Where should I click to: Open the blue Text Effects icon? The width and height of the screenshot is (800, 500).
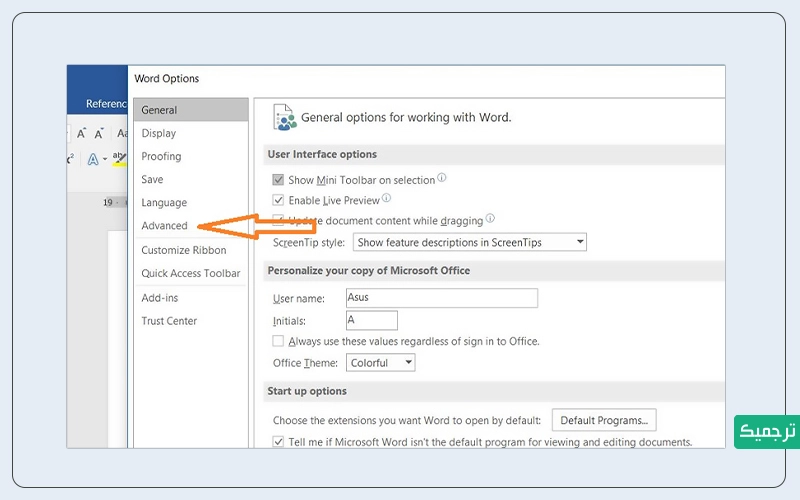pos(94,159)
